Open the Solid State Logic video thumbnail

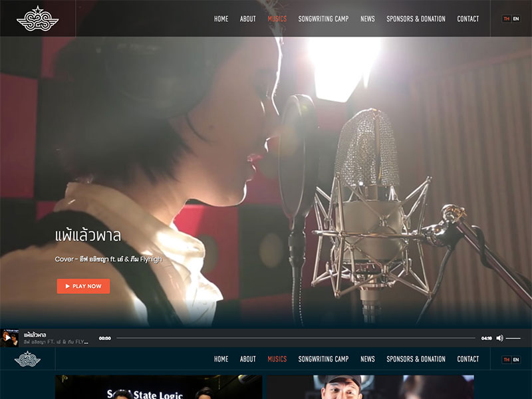[x=158, y=387]
